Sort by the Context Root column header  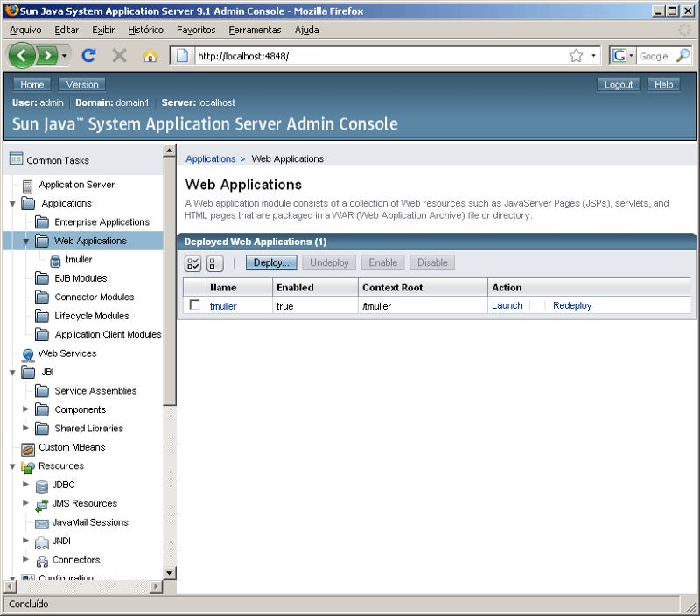click(x=392, y=288)
